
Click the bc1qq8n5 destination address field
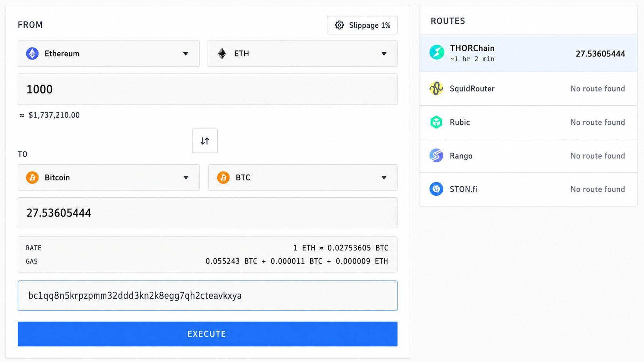(208, 295)
